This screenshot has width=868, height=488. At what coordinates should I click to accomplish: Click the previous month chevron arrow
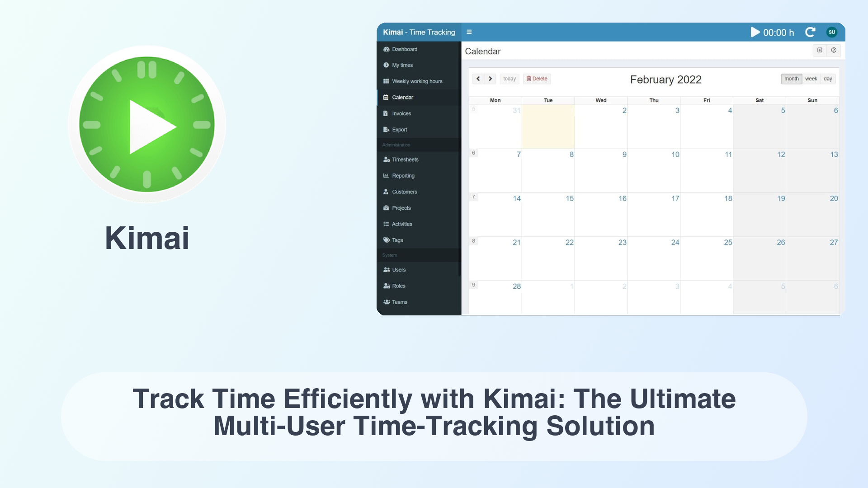[x=477, y=78]
